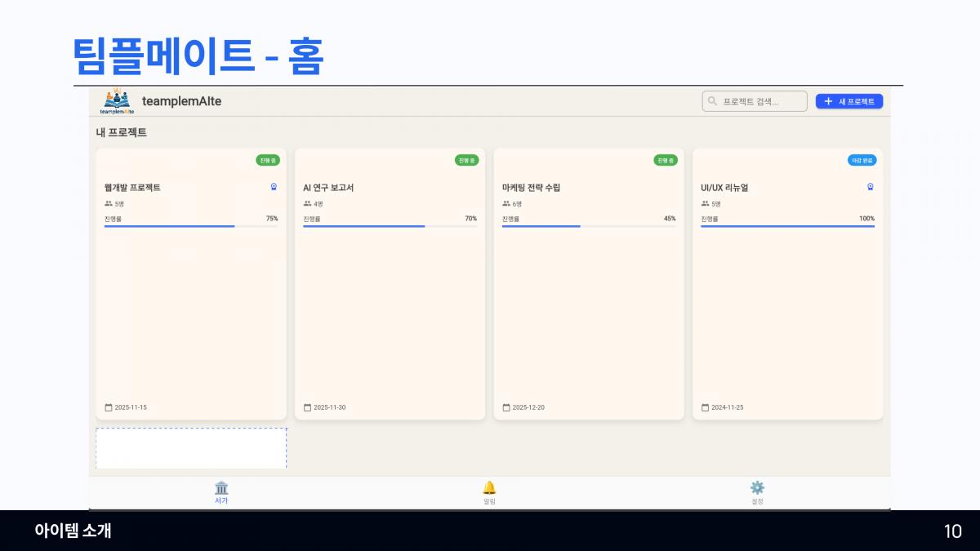Click the teamplemAIte logo icon
The width and height of the screenshot is (980, 551).
click(x=117, y=100)
